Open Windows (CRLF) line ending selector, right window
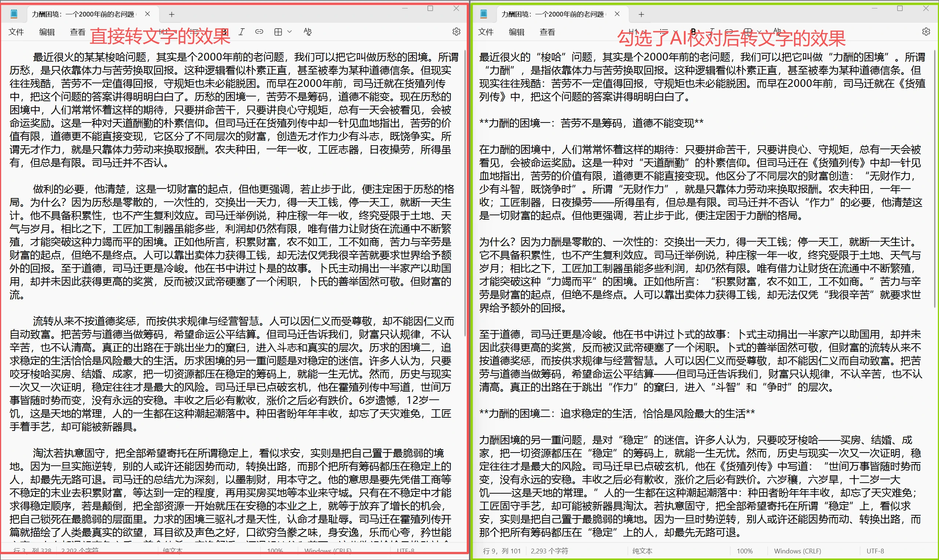Screen dimensions: 939x560 [x=797, y=551]
